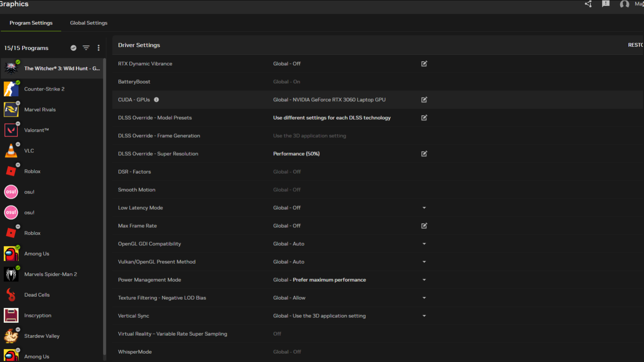Select Marvel Rivals icon

(x=11, y=110)
